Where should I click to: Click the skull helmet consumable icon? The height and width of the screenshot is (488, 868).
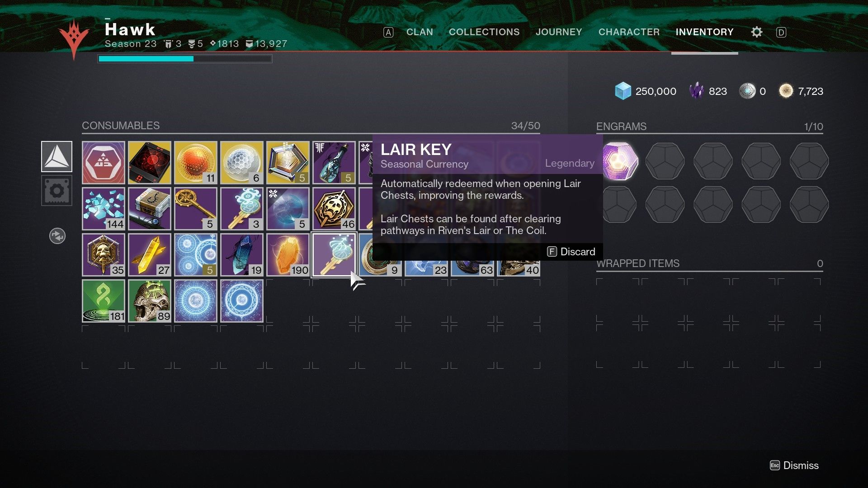point(149,301)
